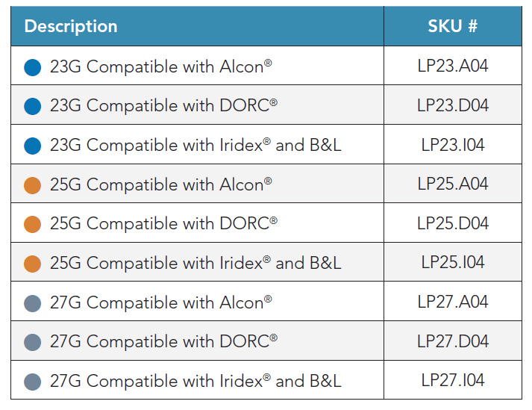The image size is (532, 410).
Task: Click the gray dot beside 27G DORC
Action: [32, 342]
